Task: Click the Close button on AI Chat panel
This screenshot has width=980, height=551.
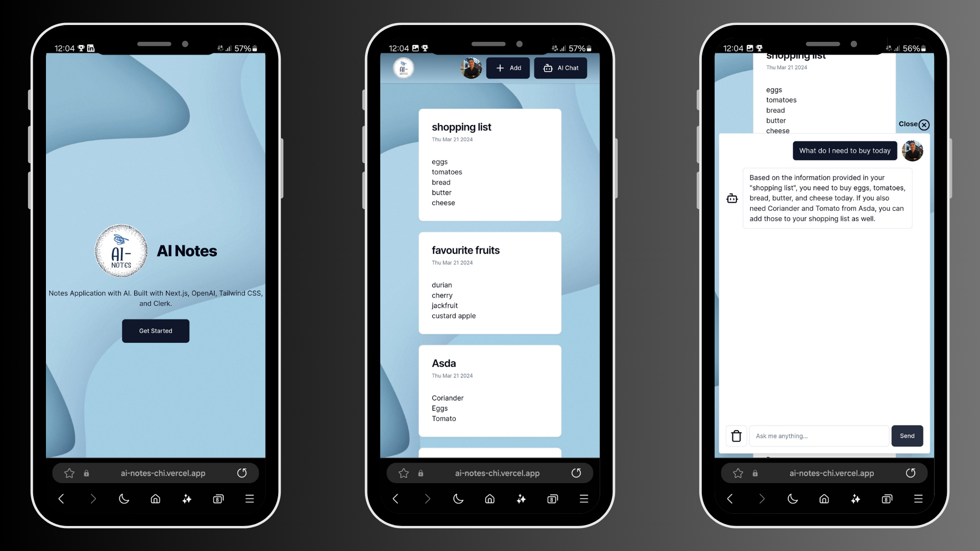Action: click(914, 124)
